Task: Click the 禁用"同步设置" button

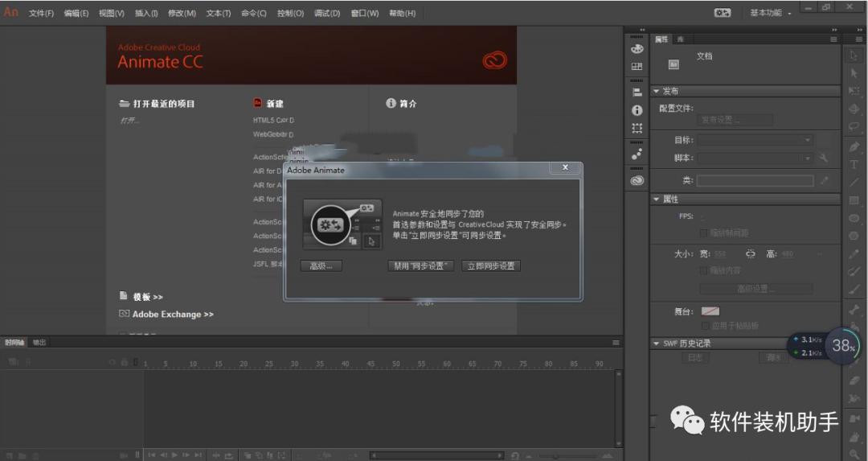Action: (420, 266)
